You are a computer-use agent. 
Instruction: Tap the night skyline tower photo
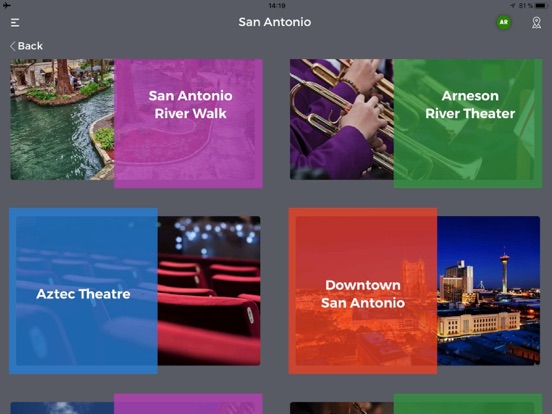coord(489,291)
